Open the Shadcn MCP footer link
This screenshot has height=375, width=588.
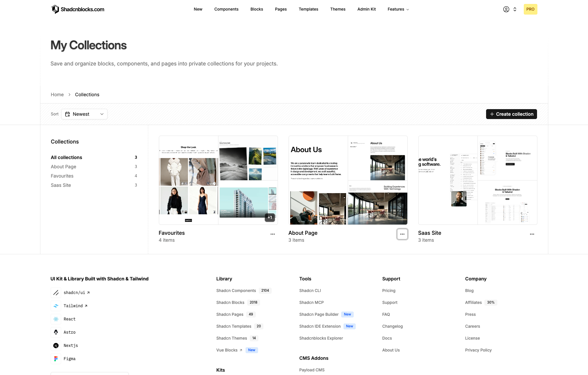tap(311, 303)
